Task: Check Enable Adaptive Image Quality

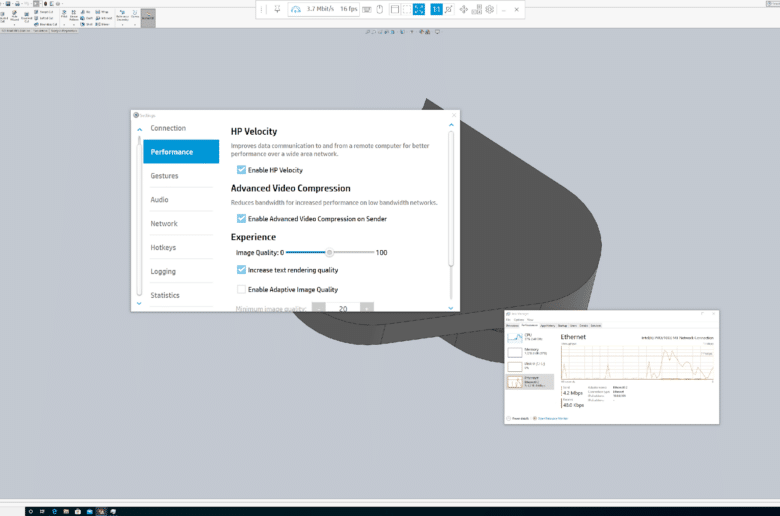Action: [x=241, y=289]
